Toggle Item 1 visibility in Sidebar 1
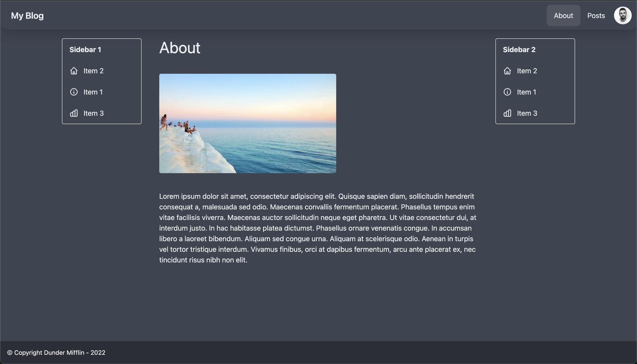637x364 pixels. pyautogui.click(x=93, y=92)
